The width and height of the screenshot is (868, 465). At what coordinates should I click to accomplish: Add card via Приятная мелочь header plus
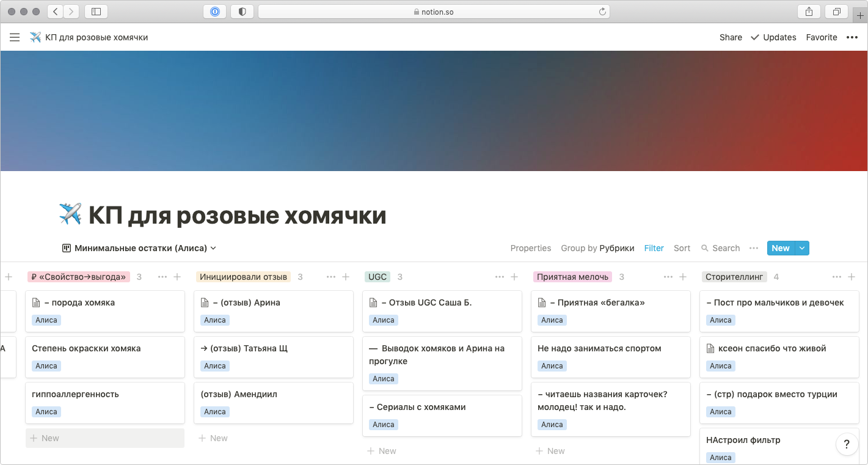683,277
